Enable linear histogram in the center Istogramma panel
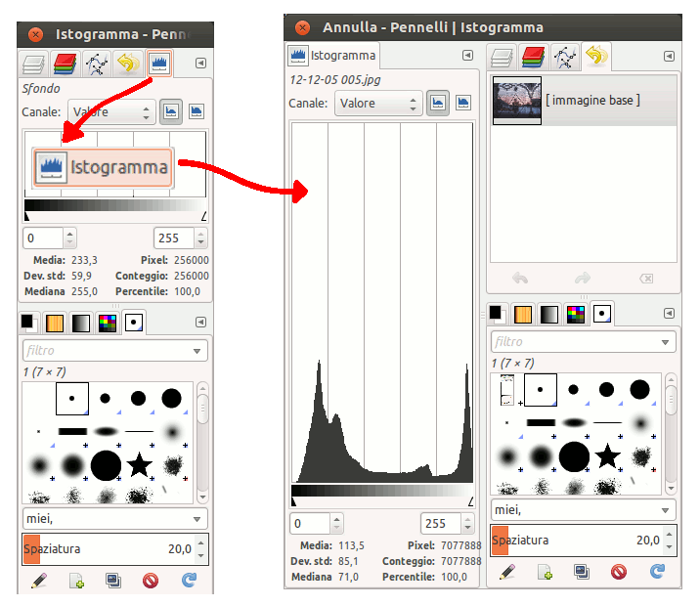This screenshot has width=700, height=606. [438, 103]
